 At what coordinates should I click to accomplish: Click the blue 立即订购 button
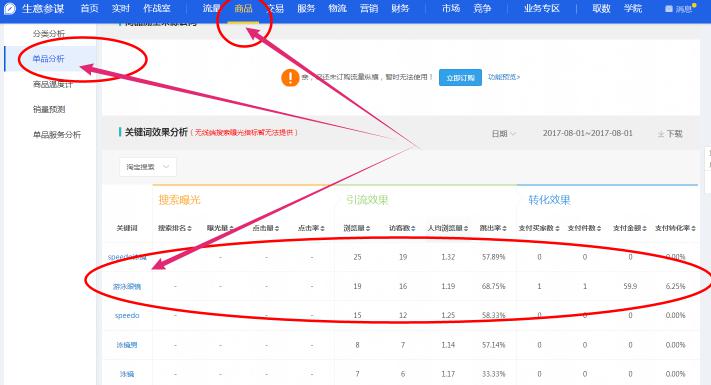pyautogui.click(x=460, y=78)
